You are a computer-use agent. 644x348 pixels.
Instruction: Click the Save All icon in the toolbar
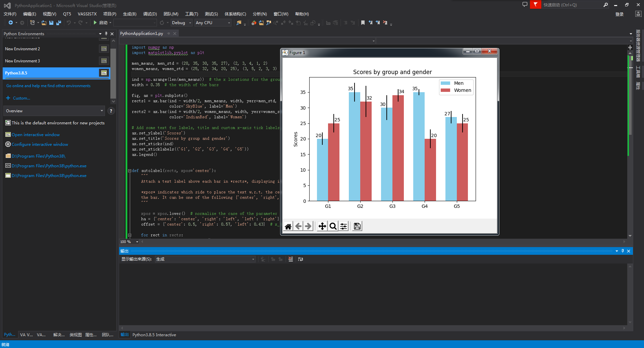pyautogui.click(x=58, y=22)
